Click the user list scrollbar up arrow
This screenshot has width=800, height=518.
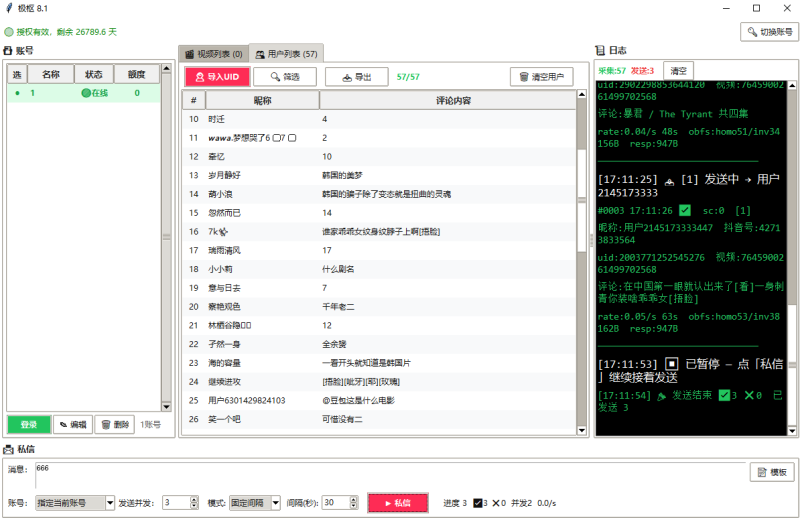tap(582, 94)
